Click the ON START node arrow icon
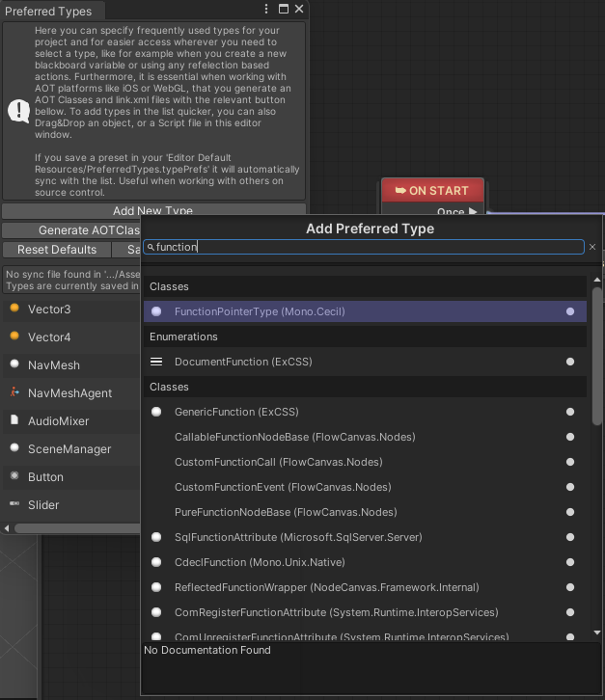The image size is (605, 700). click(400, 191)
